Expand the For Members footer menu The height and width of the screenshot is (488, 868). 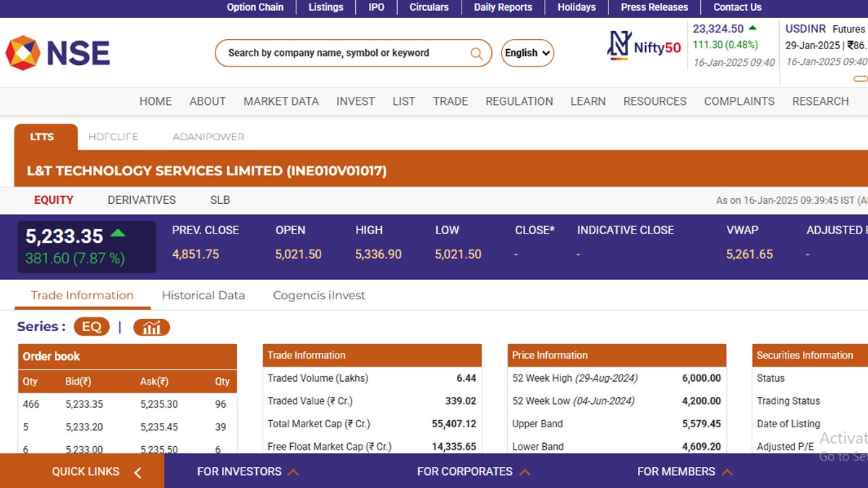[x=684, y=471]
